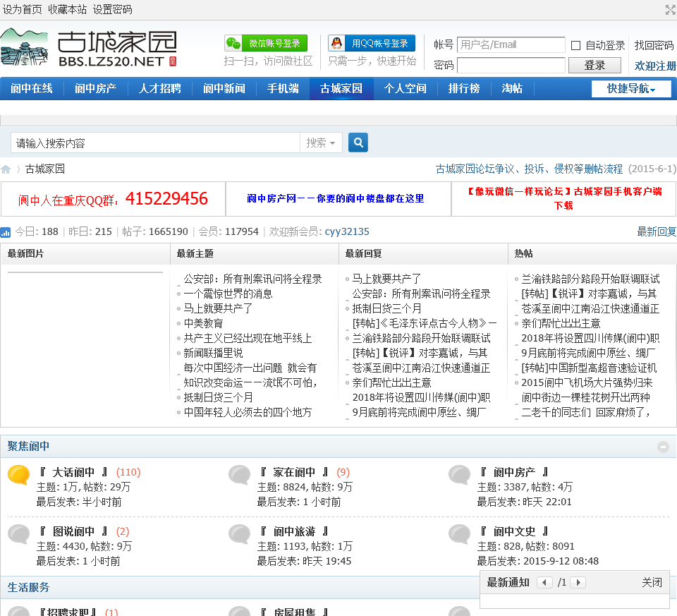Open the forum dispute deletion process announcement
Image resolution: width=677 pixels, height=616 pixels.
tap(529, 169)
